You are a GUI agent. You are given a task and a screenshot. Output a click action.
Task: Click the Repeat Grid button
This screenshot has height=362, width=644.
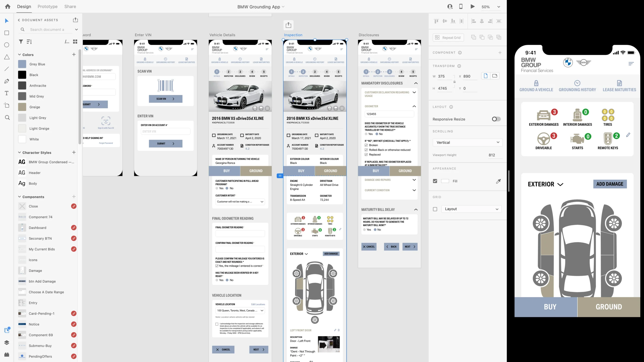pyautogui.click(x=448, y=37)
